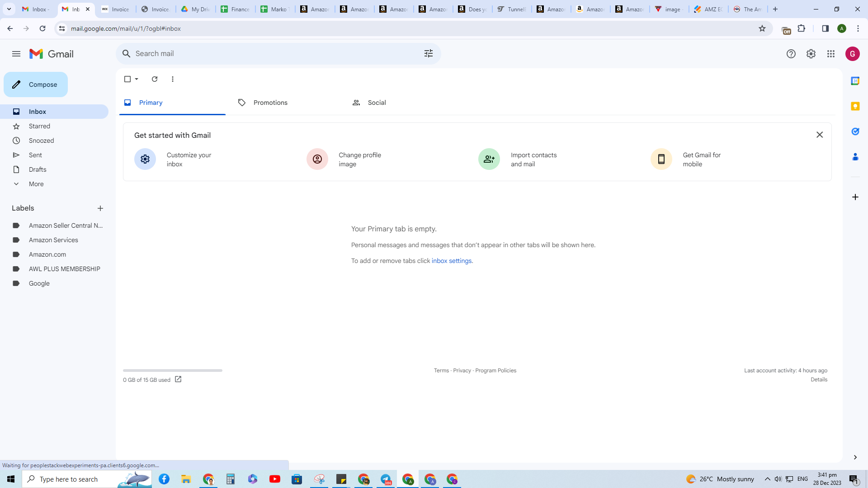
Task: Open the Windows Start menu
Action: [x=11, y=479]
